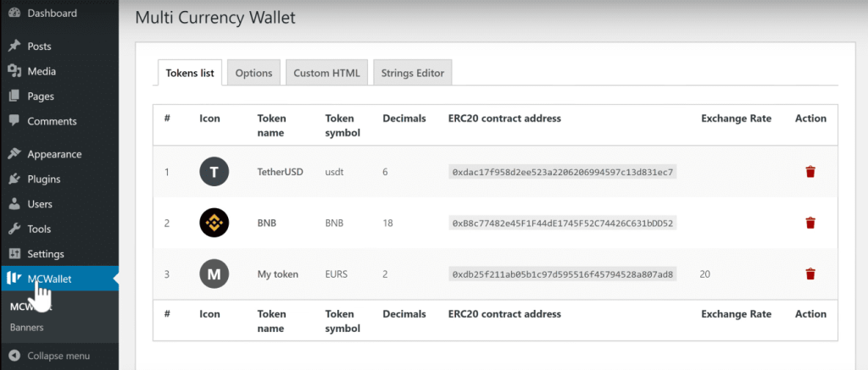The width and height of the screenshot is (868, 370).
Task: Click the usdt token symbol
Action: (x=335, y=172)
